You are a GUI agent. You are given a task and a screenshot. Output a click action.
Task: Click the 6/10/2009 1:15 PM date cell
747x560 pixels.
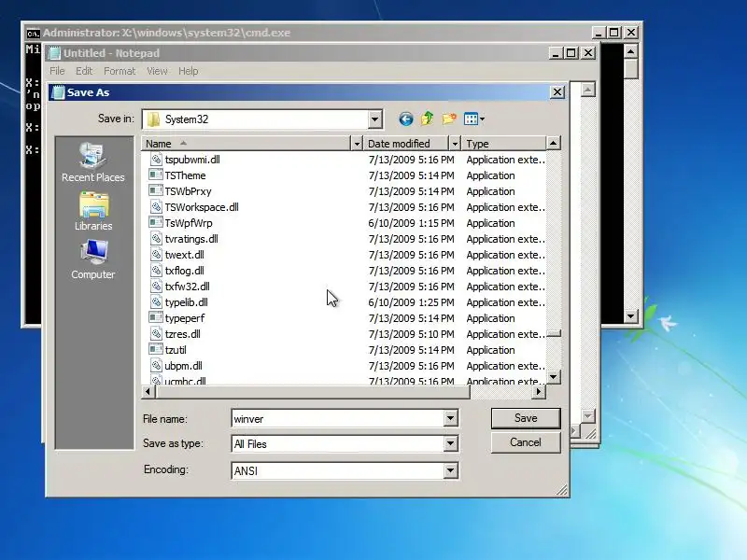pos(411,223)
